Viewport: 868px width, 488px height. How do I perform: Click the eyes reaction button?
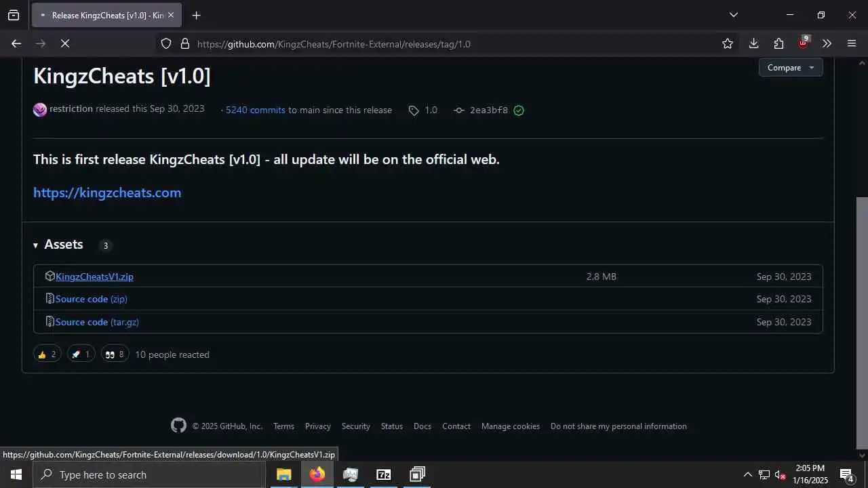[x=115, y=354]
